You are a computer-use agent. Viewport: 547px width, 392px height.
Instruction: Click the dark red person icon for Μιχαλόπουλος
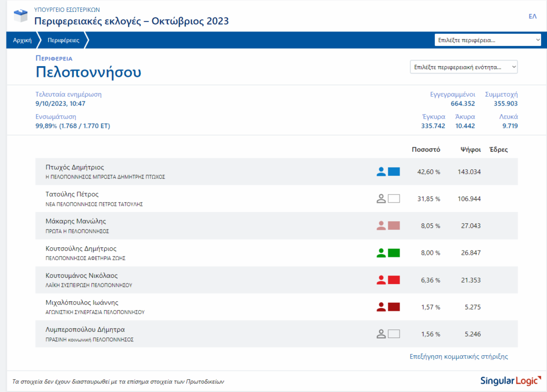(x=381, y=307)
